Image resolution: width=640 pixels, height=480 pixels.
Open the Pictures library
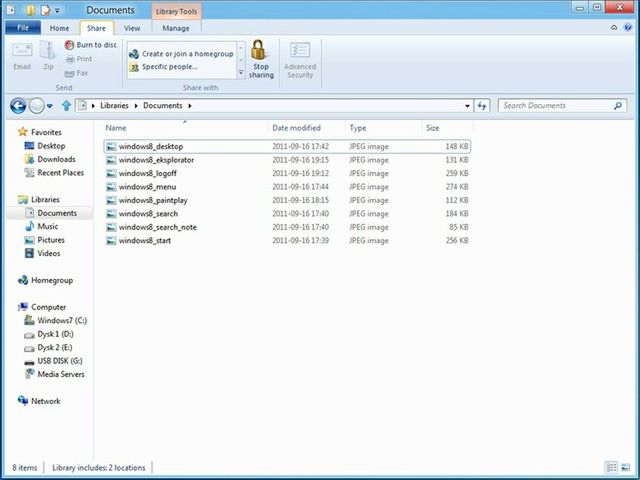point(44,240)
